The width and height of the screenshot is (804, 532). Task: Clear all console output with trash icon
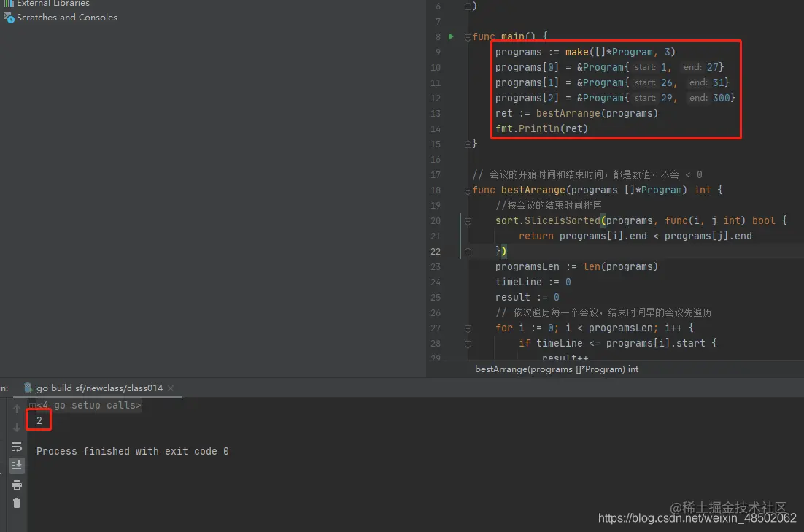coord(16,504)
